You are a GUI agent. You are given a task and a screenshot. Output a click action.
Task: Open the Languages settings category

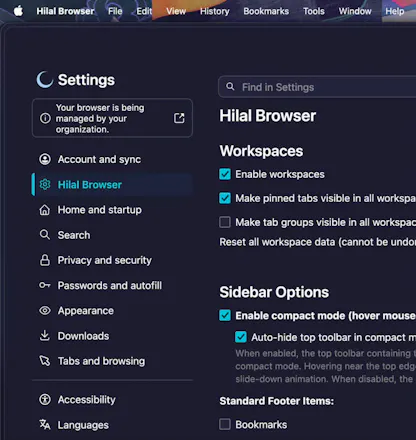(112, 425)
